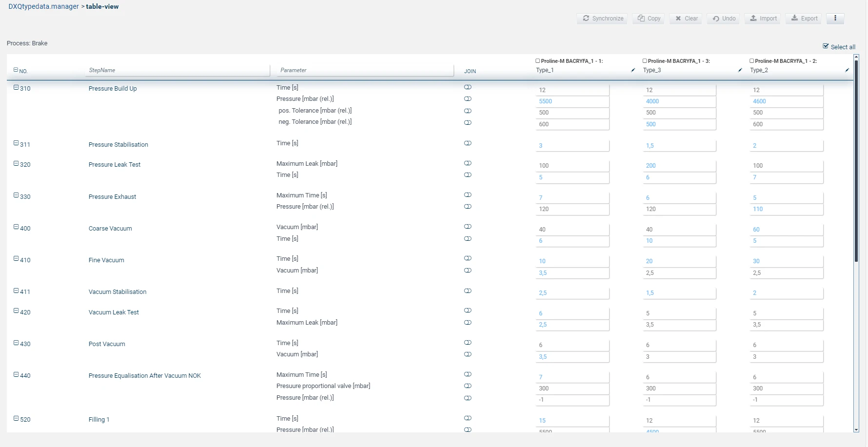
Task: Click the vertical scrollbar thumb
Action: [856, 161]
